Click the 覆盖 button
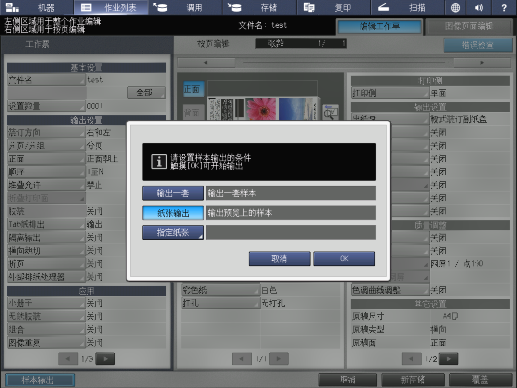The height and width of the screenshot is (388, 517). click(480, 380)
